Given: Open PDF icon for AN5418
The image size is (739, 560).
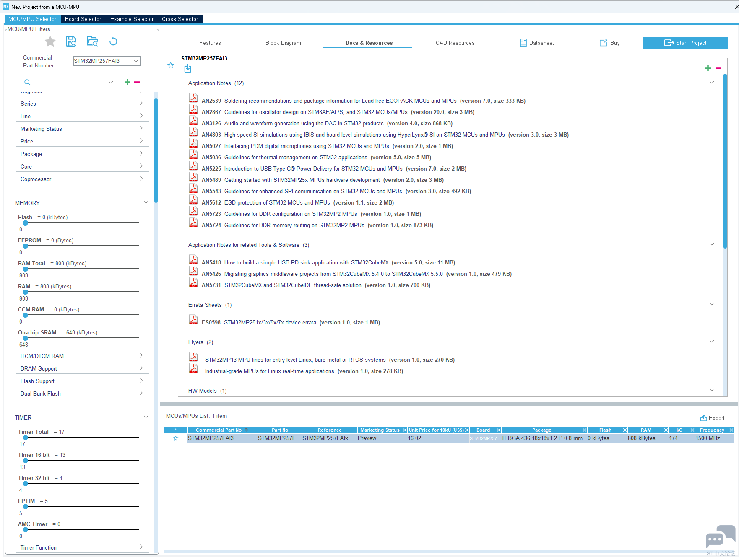Looking at the screenshot, I should tap(193, 260).
